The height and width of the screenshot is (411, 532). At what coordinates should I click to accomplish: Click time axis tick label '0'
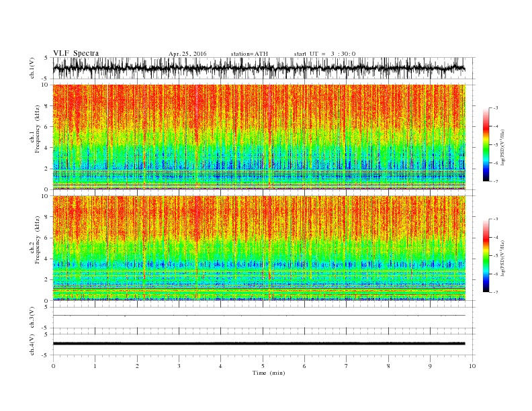coord(53,366)
